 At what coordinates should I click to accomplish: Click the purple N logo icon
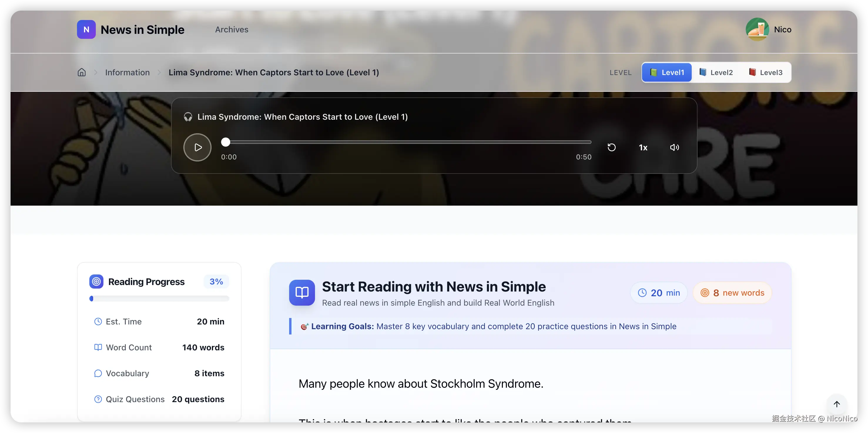coord(86,30)
